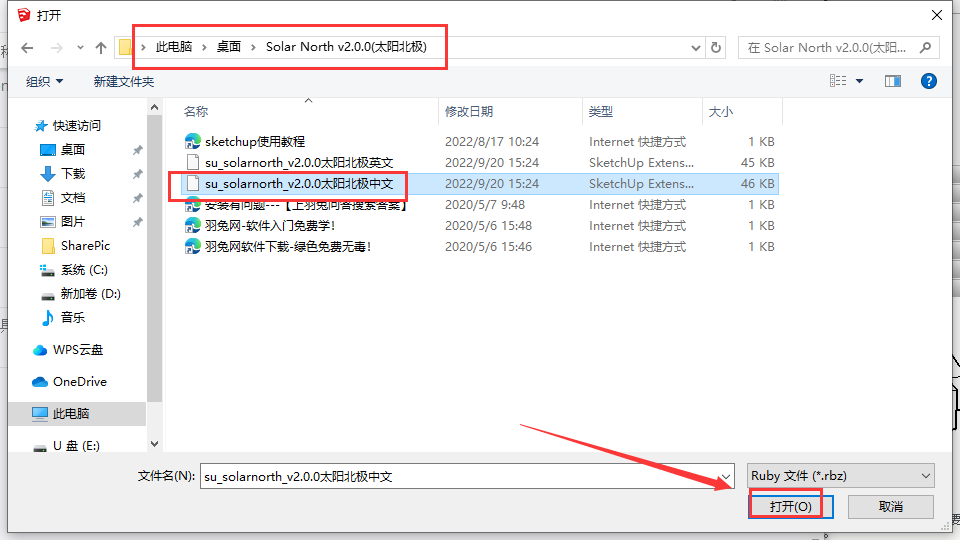Go back using the back arrow
The width and height of the screenshot is (960, 540).
click(27, 48)
